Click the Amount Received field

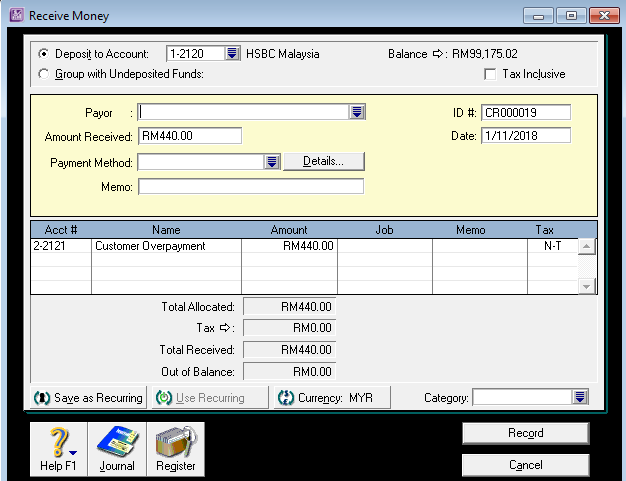pos(190,136)
